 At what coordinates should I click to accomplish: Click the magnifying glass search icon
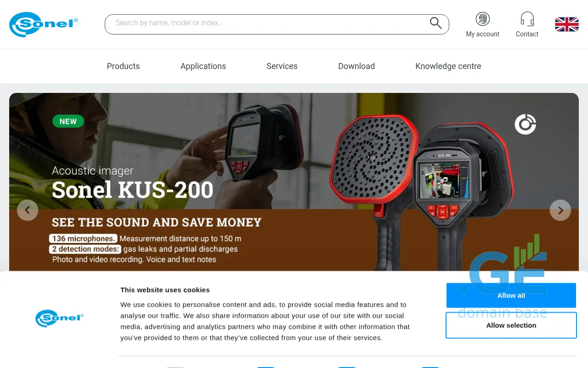(435, 23)
